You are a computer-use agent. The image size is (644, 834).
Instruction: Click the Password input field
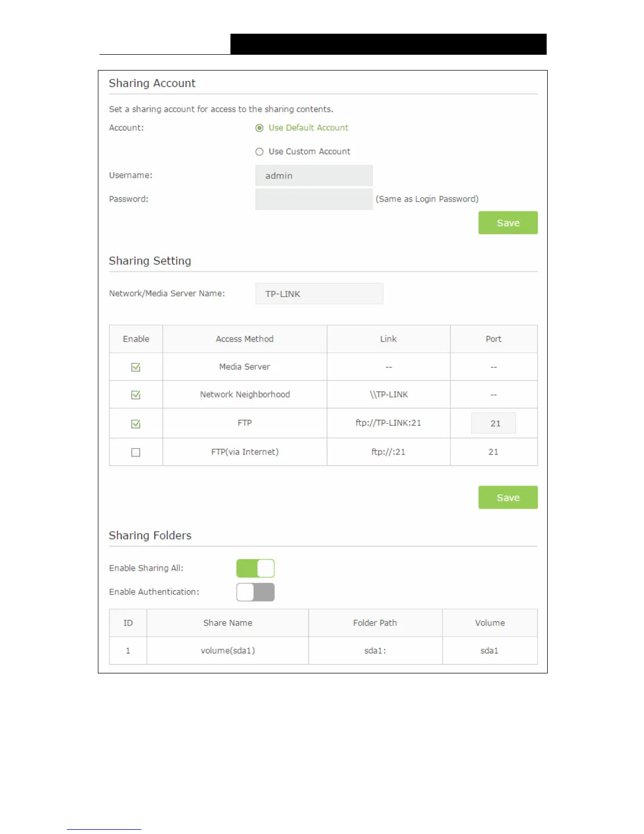coord(314,199)
